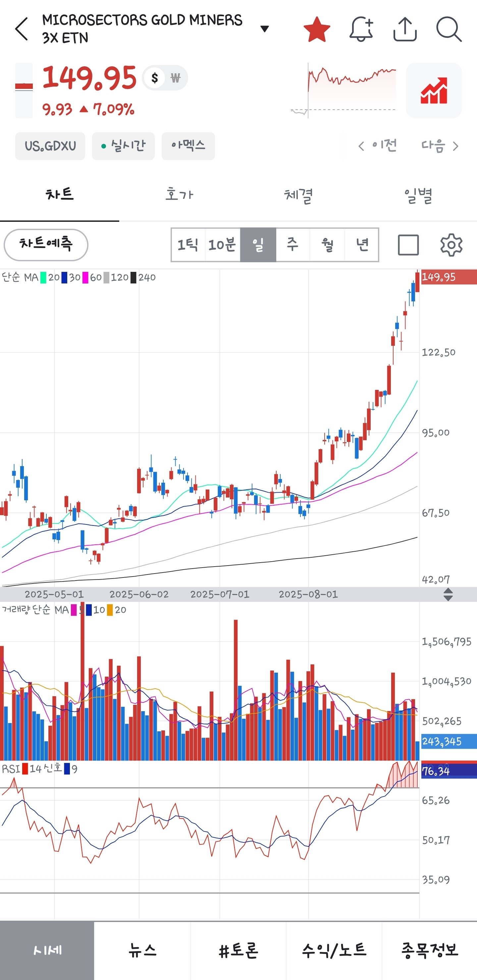The width and height of the screenshot is (477, 980).
Task: Select the 주 weekly chart interval
Action: [293, 245]
